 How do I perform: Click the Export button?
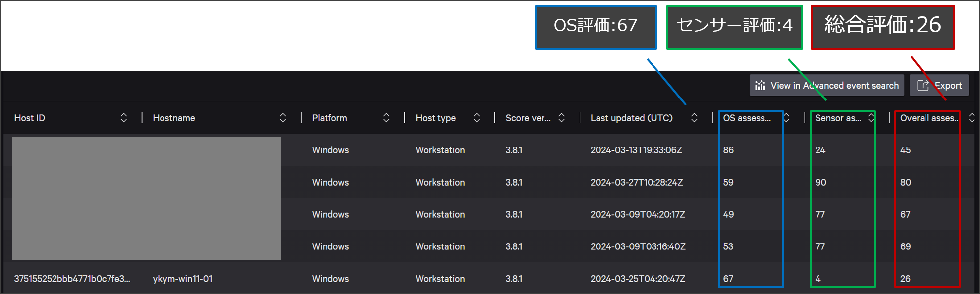click(x=939, y=85)
